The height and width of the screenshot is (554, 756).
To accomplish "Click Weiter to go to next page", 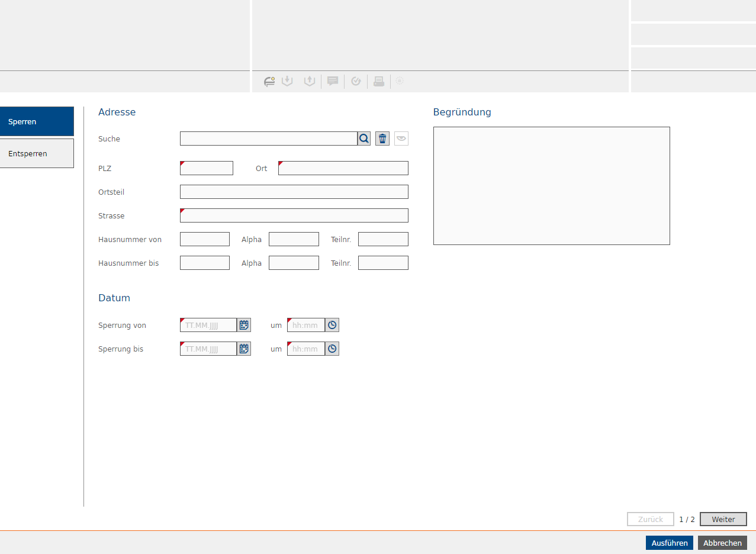I will pyautogui.click(x=723, y=519).
